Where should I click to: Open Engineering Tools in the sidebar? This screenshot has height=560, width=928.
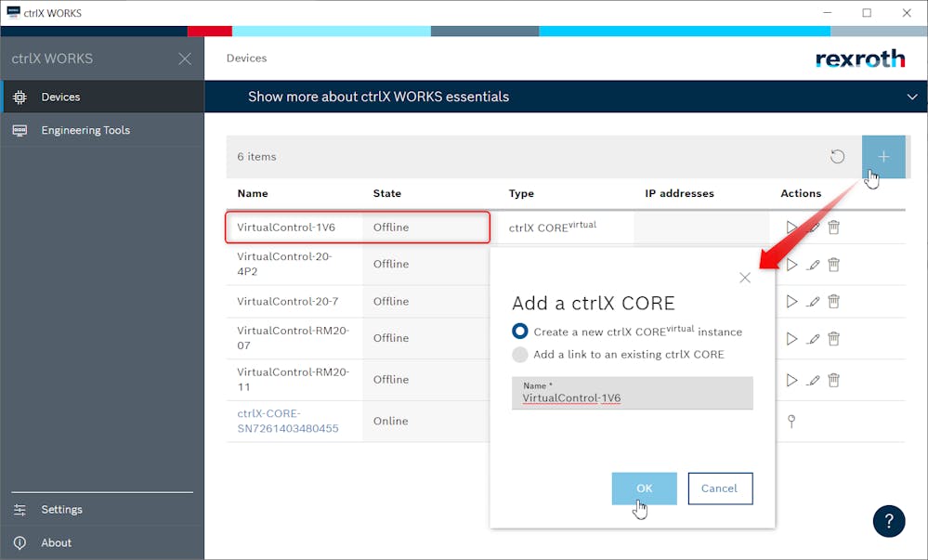pos(102,130)
